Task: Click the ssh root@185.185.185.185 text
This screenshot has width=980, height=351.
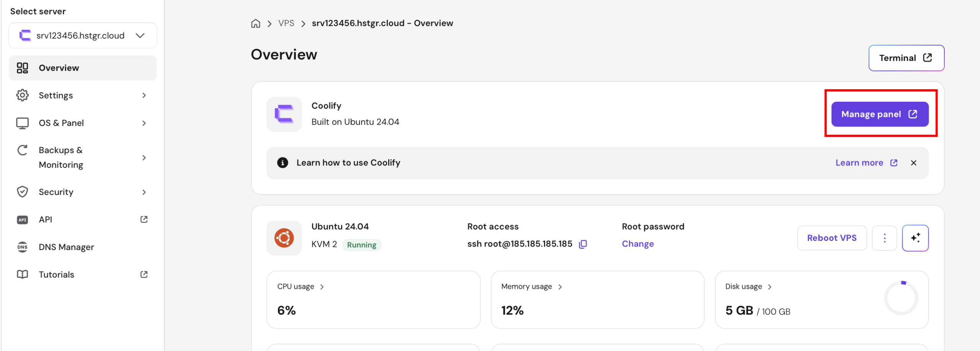Action: pos(520,244)
